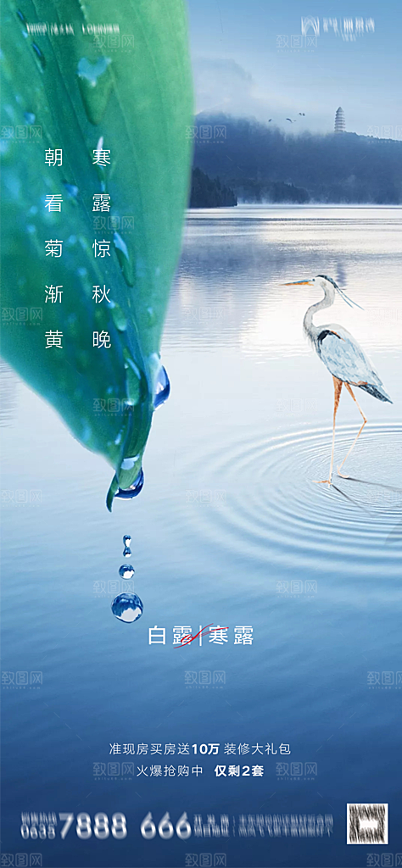Screen dimensions: 402x868
Task: Select the 寒露 title text
Action: (x=231, y=636)
